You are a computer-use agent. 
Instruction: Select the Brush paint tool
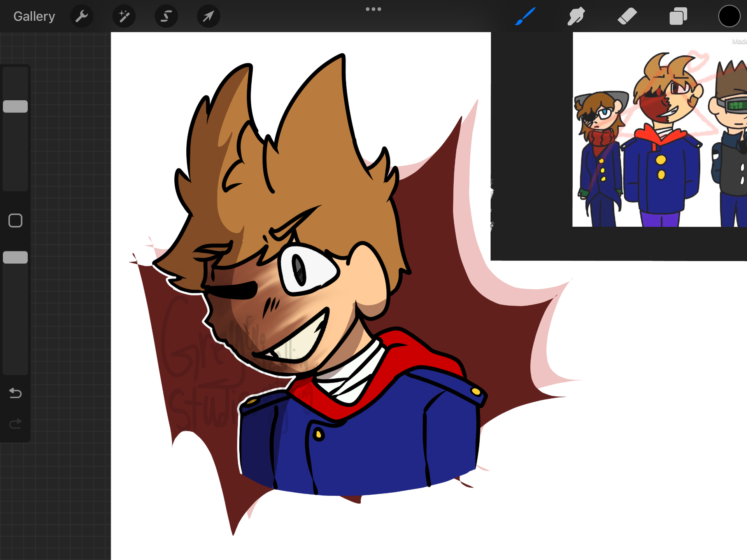click(x=525, y=16)
